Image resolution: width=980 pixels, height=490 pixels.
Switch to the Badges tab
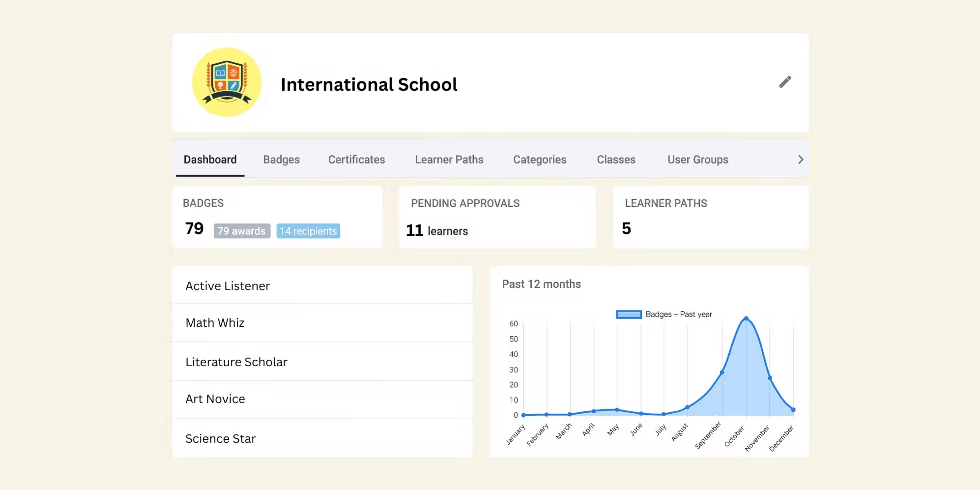pos(281,159)
